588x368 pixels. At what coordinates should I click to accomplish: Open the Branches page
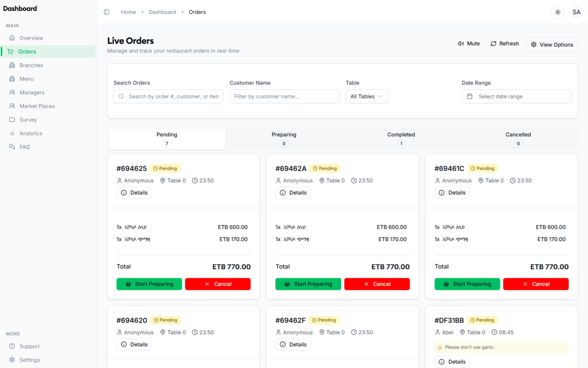[x=31, y=65]
